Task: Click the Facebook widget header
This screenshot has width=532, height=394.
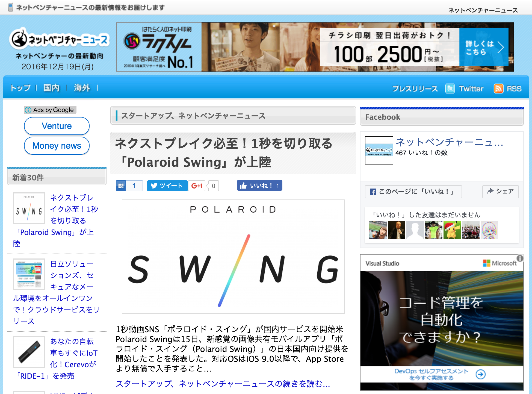Action: coord(442,117)
